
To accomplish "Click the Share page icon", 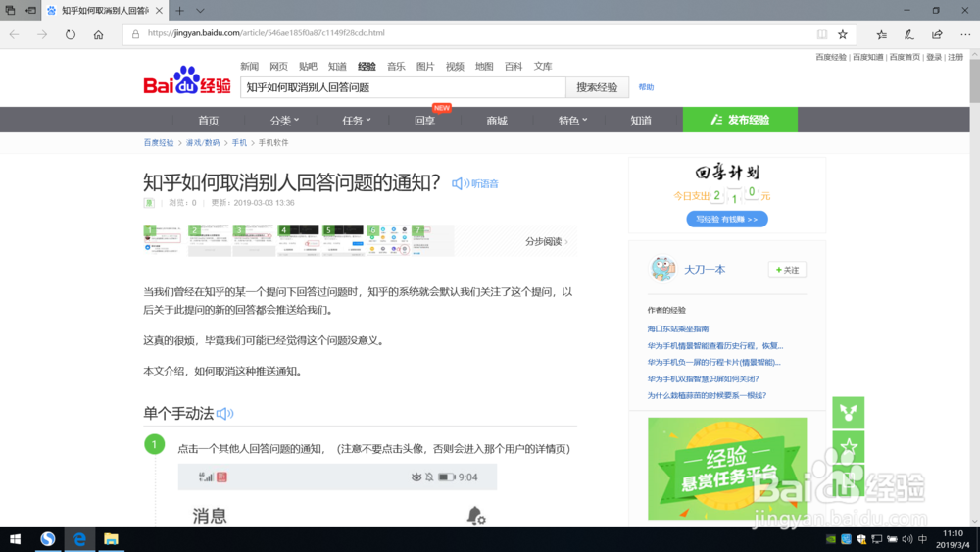I will coord(937,34).
